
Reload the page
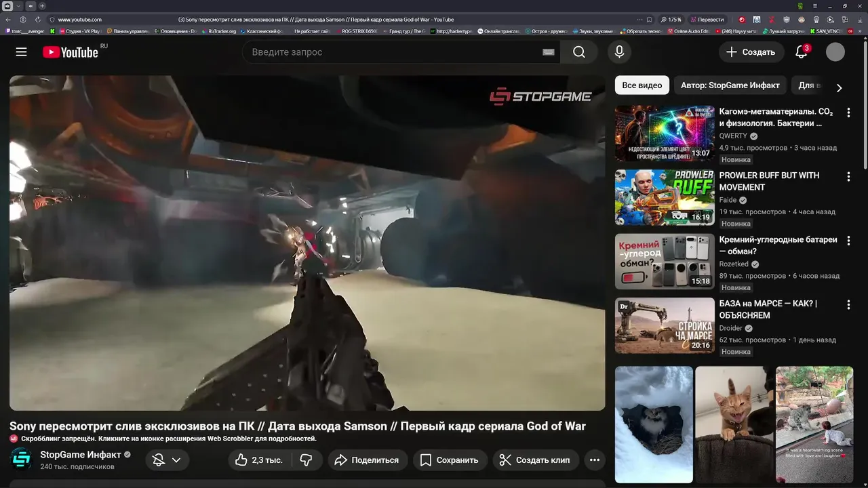click(38, 20)
